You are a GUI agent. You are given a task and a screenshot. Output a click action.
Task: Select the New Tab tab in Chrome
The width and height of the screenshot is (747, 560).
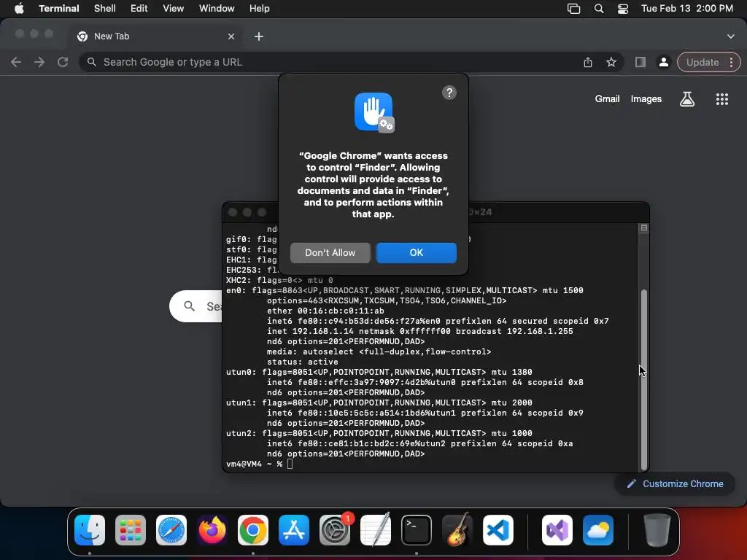tap(155, 36)
